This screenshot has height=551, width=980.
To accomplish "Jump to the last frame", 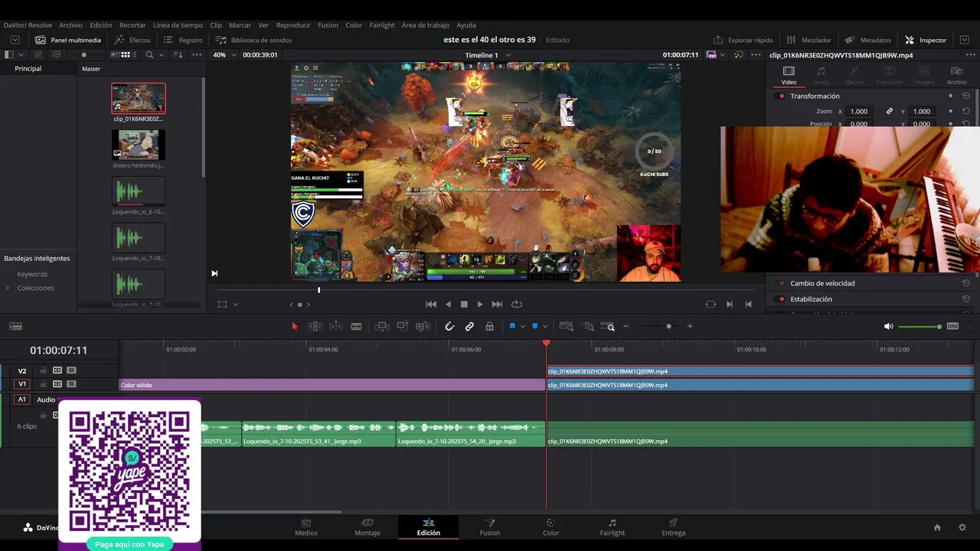I will click(x=497, y=304).
